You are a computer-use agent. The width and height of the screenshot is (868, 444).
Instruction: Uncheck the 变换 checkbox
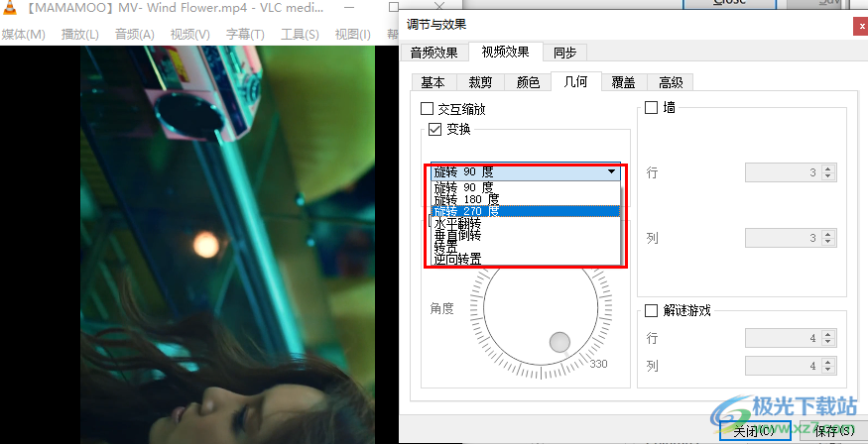click(x=435, y=130)
